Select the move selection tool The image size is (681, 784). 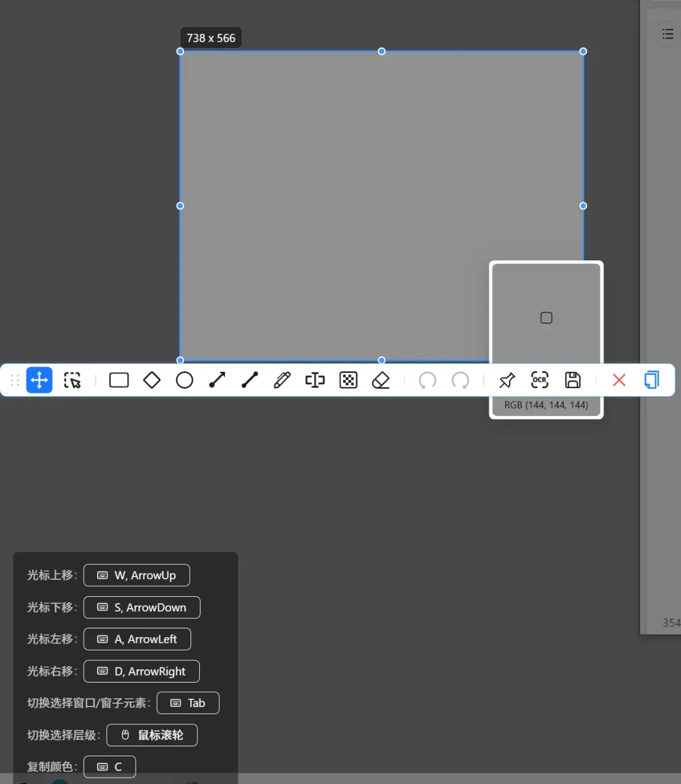(x=39, y=380)
